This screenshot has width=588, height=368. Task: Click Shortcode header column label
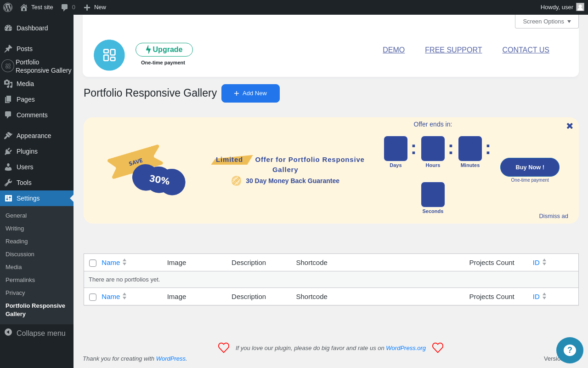click(x=311, y=262)
